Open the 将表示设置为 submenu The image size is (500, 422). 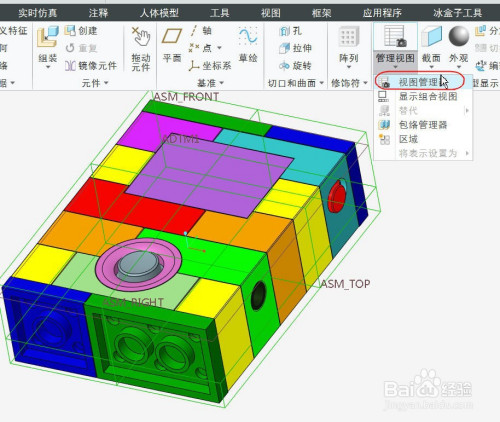click(423, 153)
